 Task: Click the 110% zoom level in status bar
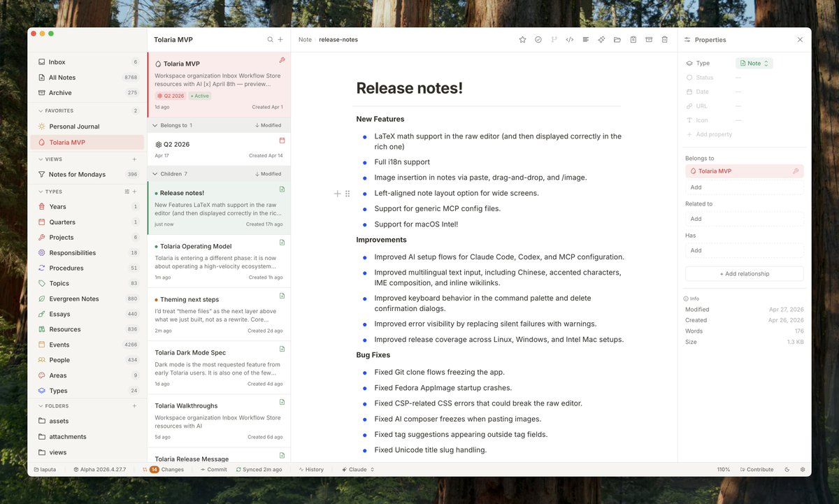coord(724,470)
